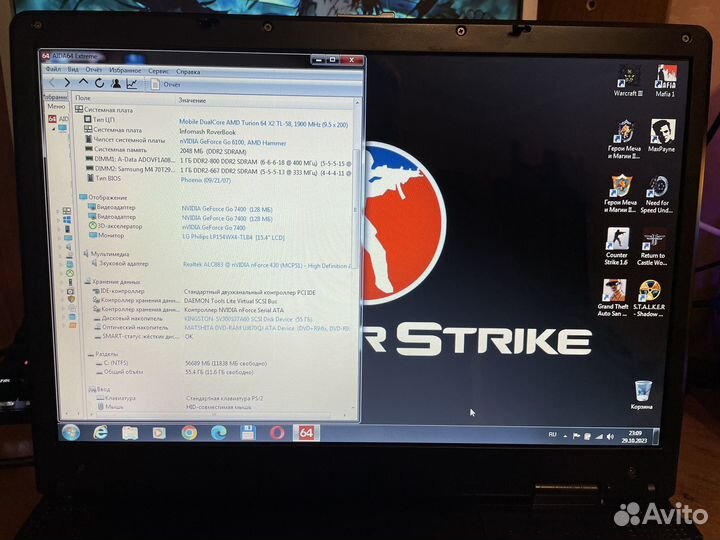Screen dimensions: 720x540
Task: Open the nVIDIA GeForce Go 6100, AMD Hammer link
Action: point(233,142)
